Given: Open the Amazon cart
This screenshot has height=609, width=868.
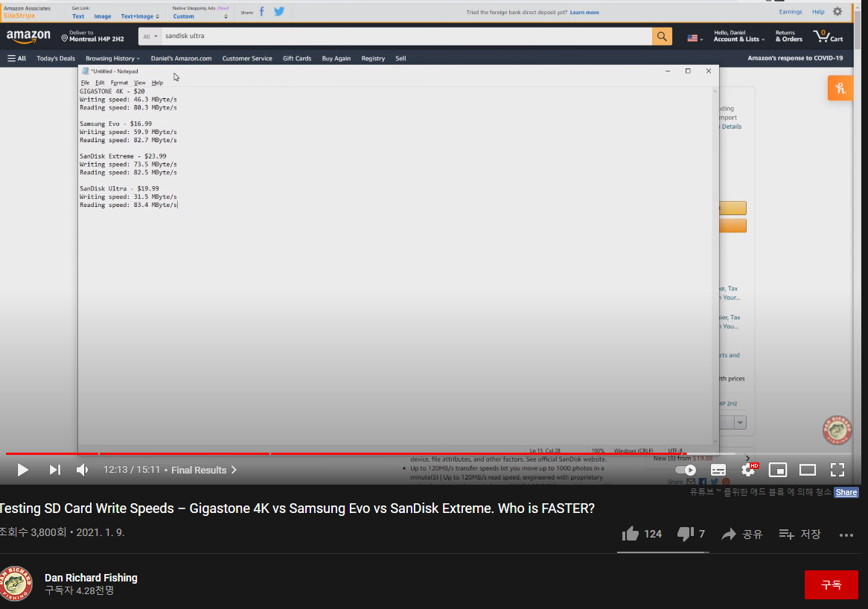Looking at the screenshot, I should (828, 36).
